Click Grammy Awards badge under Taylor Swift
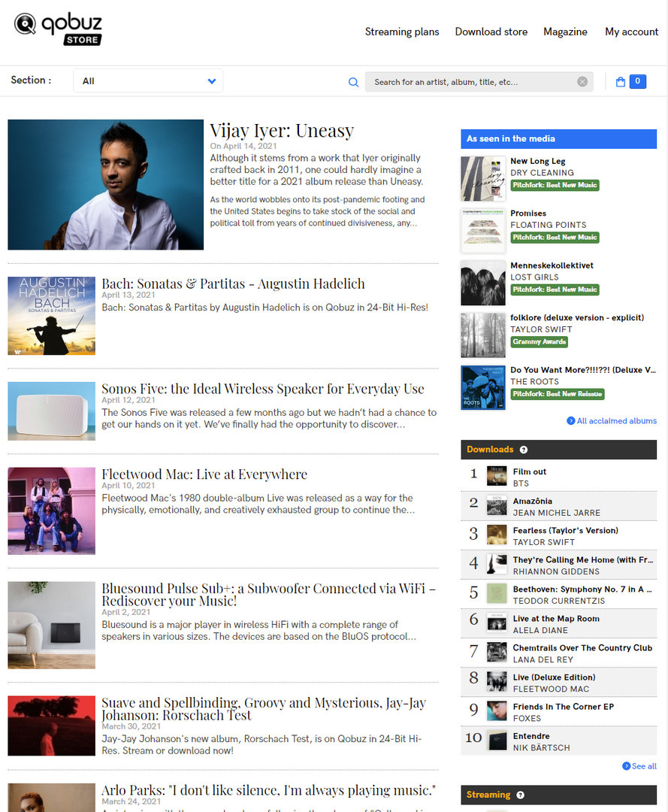Image resolution: width=668 pixels, height=812 pixels. click(x=540, y=342)
